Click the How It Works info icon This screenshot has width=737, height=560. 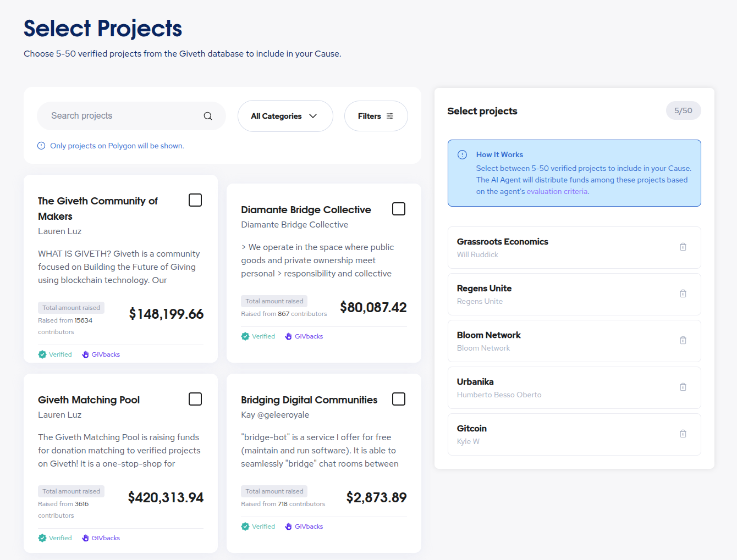coord(463,154)
